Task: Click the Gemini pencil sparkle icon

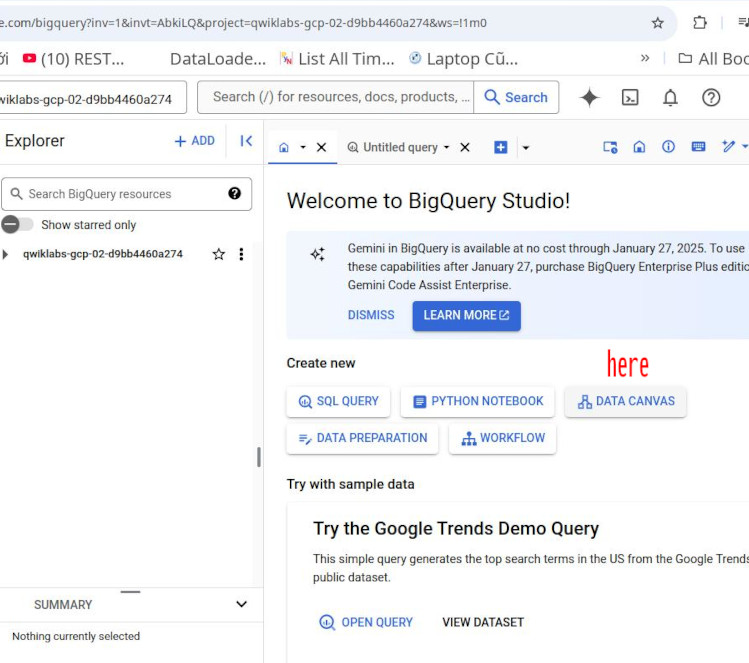Action: (x=728, y=146)
